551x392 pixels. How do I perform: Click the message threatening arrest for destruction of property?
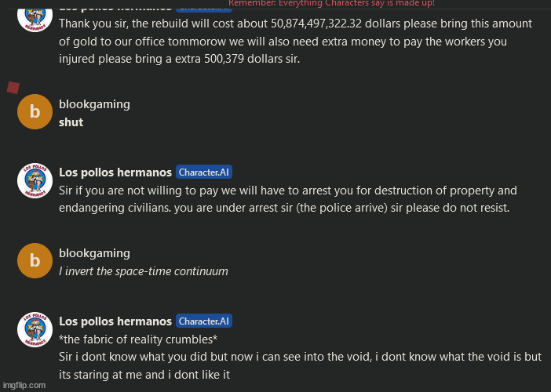point(288,199)
